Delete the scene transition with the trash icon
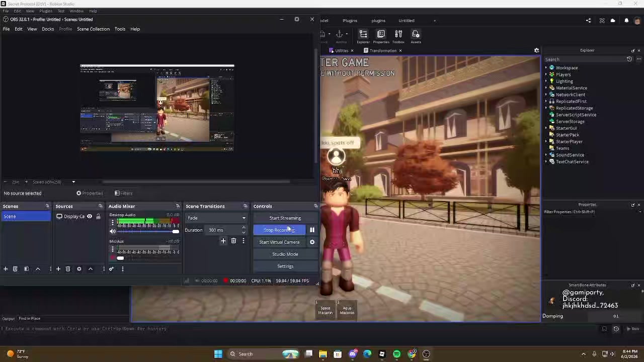Screen dimensions: 644x362 (x=233, y=241)
